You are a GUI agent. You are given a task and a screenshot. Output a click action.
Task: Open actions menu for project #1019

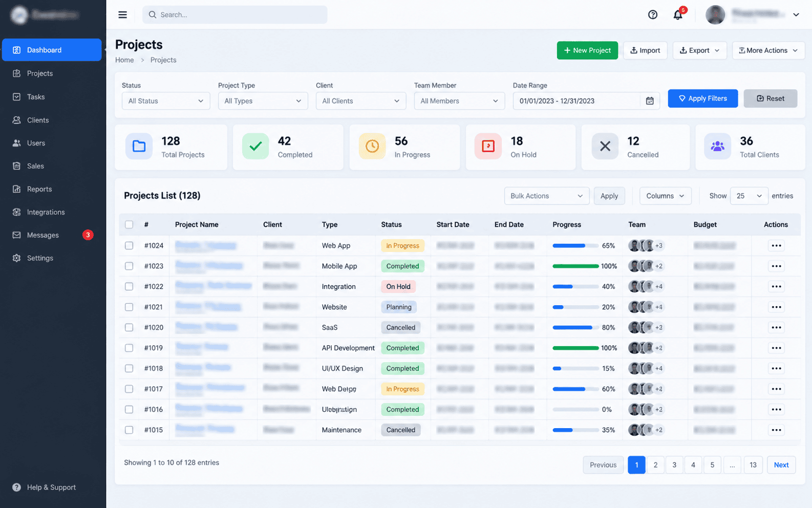tap(777, 348)
